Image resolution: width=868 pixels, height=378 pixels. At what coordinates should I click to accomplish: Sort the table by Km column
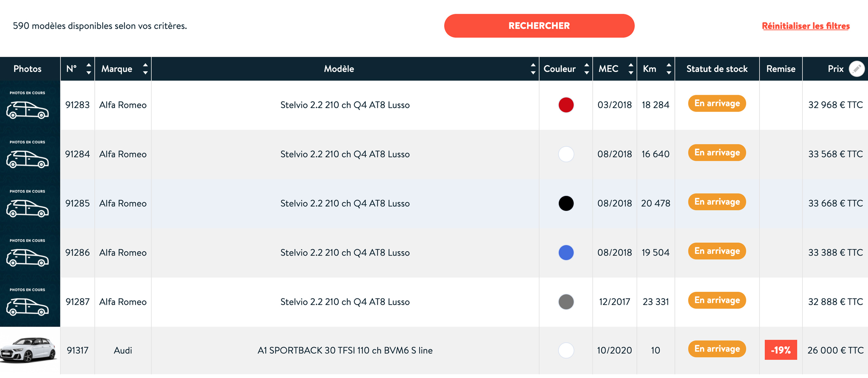click(x=668, y=69)
